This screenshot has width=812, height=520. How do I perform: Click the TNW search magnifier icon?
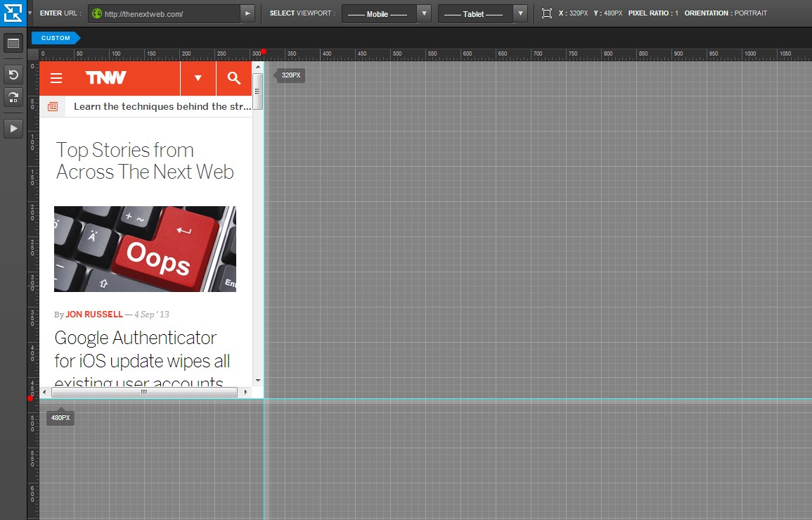(x=233, y=78)
